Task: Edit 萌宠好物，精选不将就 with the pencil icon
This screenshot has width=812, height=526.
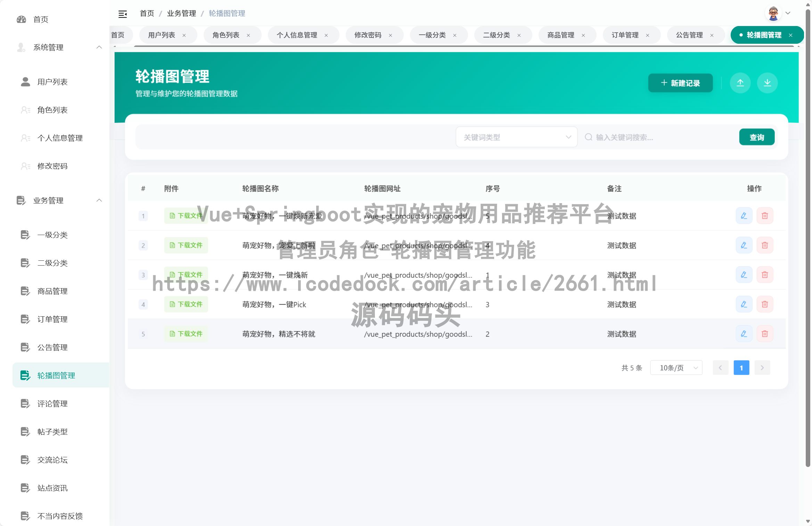Action: 744,334
